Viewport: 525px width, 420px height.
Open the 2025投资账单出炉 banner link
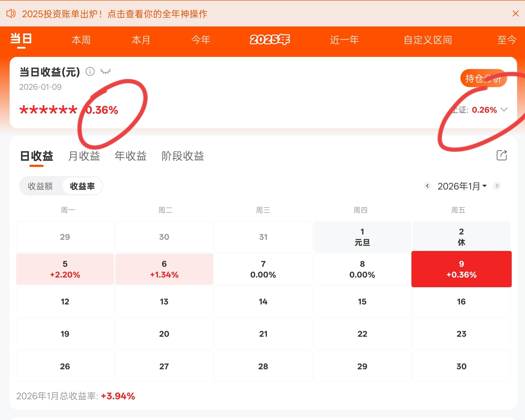click(115, 14)
